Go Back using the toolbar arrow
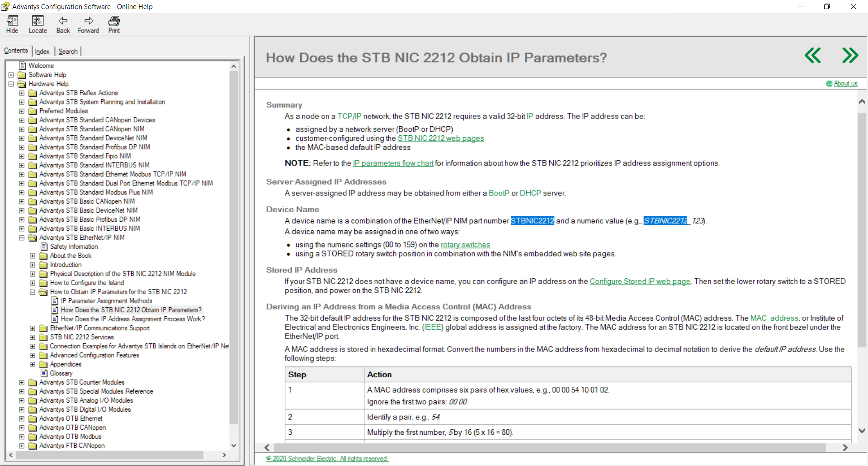Screen dimensions: 868x466 [63, 21]
